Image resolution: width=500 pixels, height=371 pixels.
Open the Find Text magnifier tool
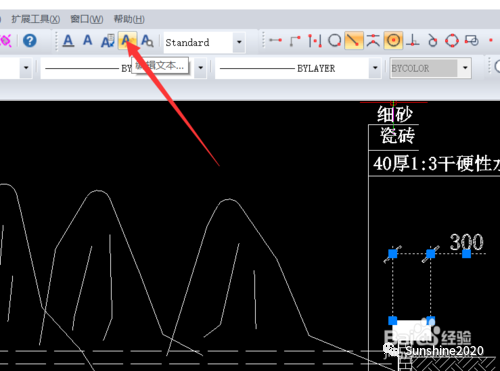147,41
